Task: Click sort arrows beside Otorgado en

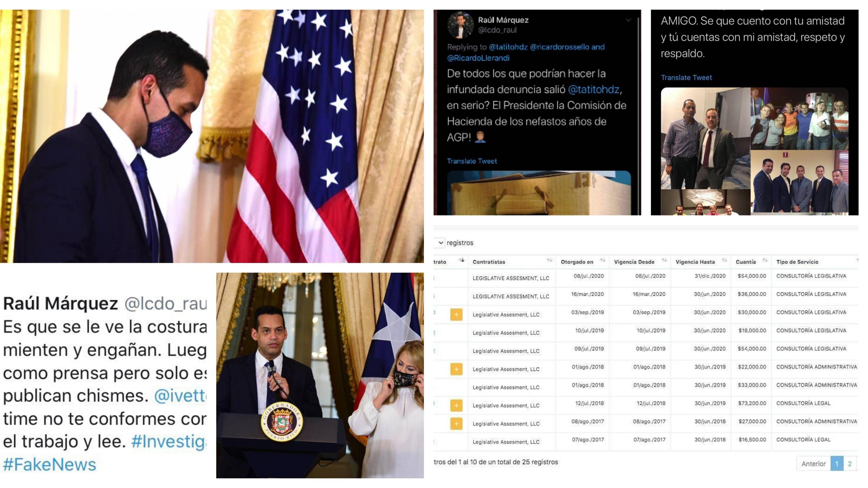Action: click(603, 260)
